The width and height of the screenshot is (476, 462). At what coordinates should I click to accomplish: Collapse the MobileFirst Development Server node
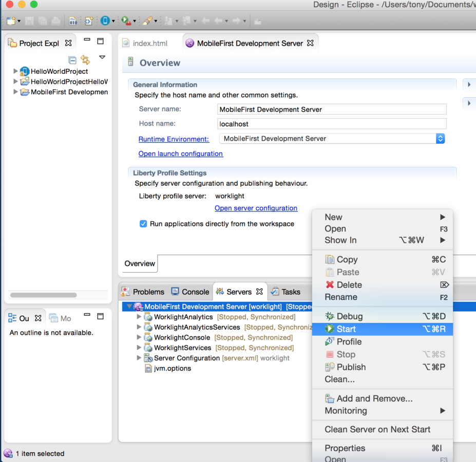pyautogui.click(x=129, y=306)
